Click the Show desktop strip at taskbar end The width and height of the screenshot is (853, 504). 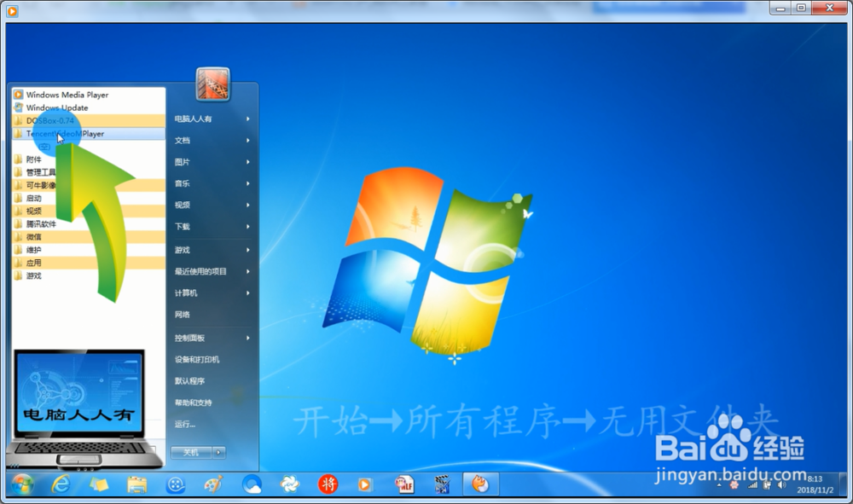844,484
